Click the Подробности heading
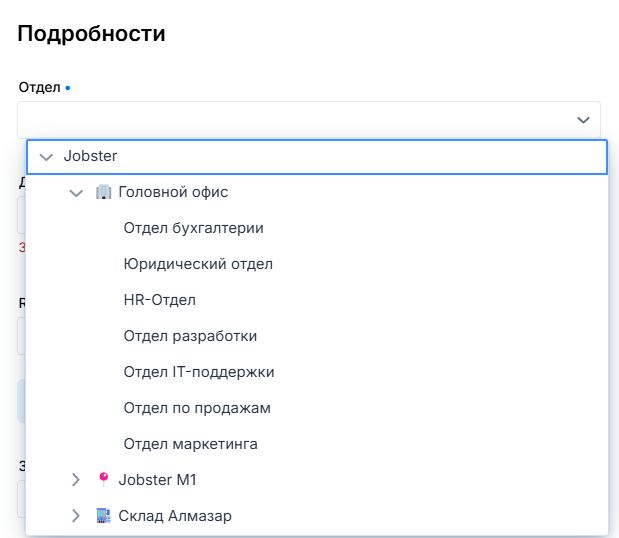Image resolution: width=619 pixels, height=538 pixels. click(91, 34)
